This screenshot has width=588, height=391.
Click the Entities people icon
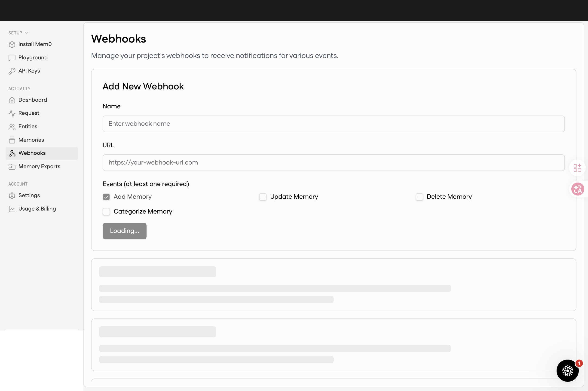pyautogui.click(x=12, y=127)
